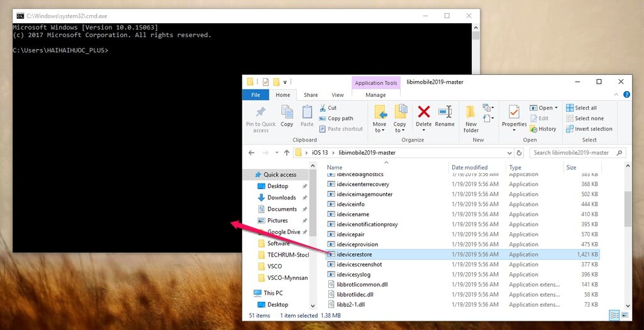Click the cmd.exe title bar icon
Image resolution: width=644 pixels, height=330 pixels.
click(20, 16)
